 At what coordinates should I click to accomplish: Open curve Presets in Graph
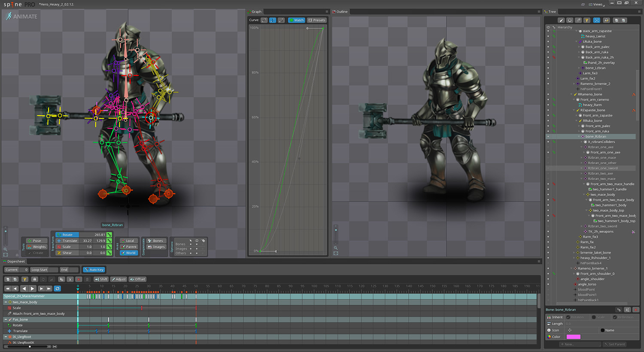(317, 20)
